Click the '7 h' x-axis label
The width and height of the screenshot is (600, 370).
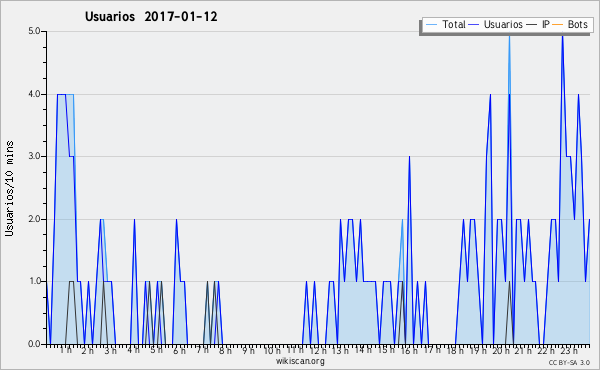click(x=202, y=350)
